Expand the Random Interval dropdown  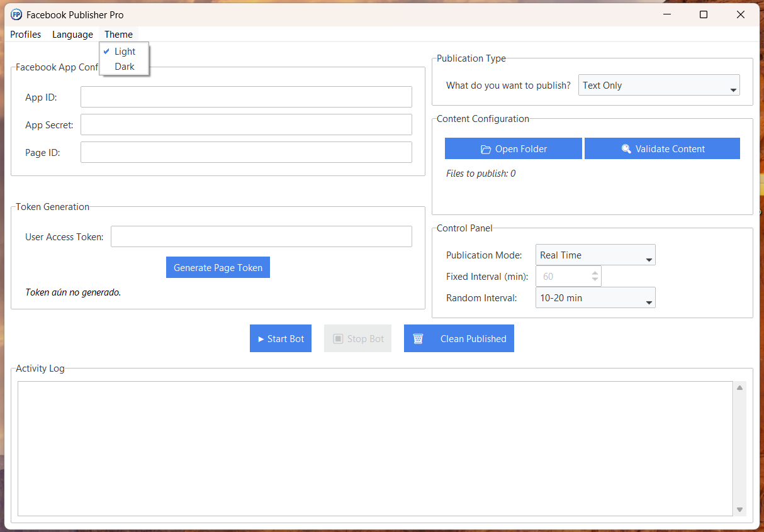pyautogui.click(x=595, y=298)
